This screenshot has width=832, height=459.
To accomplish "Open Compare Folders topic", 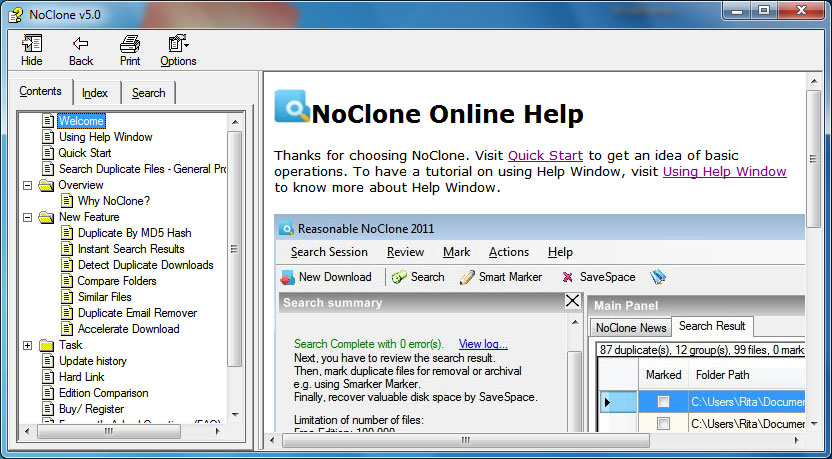I will tap(117, 281).
